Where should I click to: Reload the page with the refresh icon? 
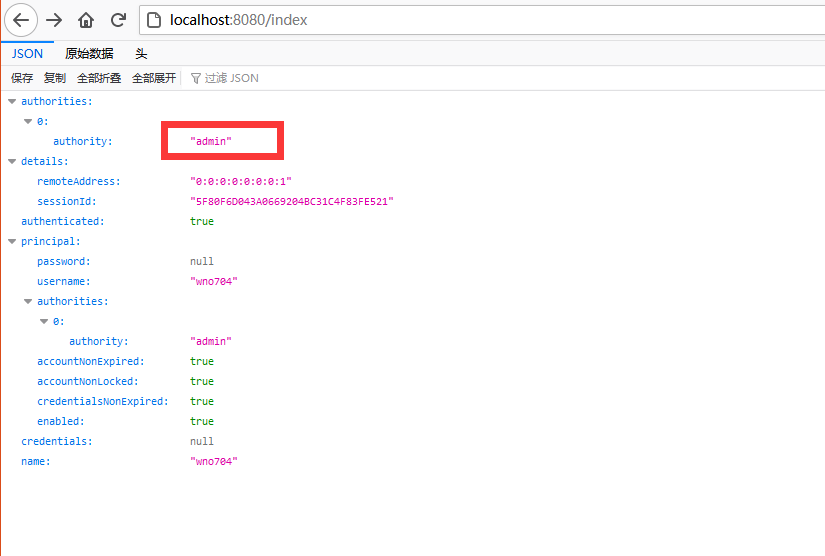(118, 20)
